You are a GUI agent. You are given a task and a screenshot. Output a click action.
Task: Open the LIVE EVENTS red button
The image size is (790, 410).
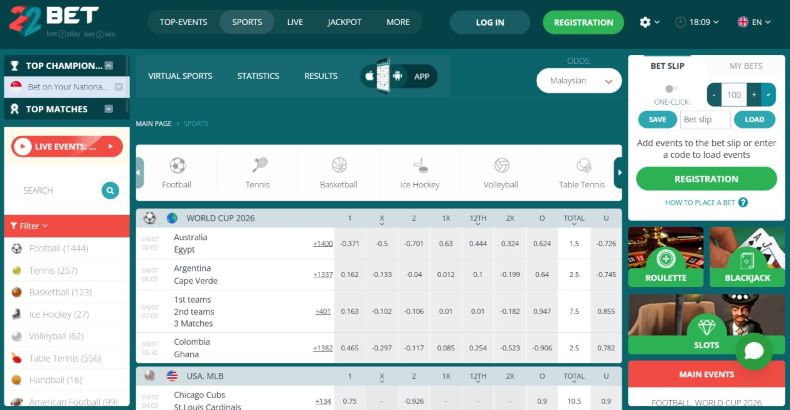[67, 147]
